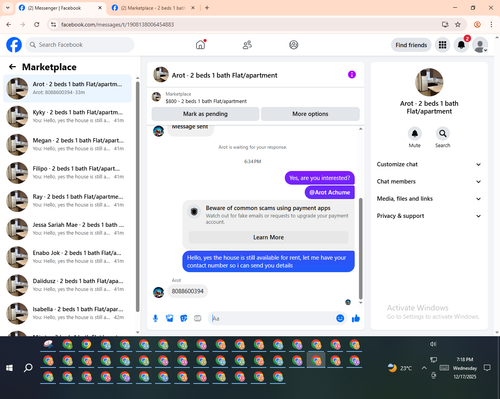Open the emoji picker in message box
Image resolution: width=500 pixels, height=399 pixels.
(x=340, y=318)
